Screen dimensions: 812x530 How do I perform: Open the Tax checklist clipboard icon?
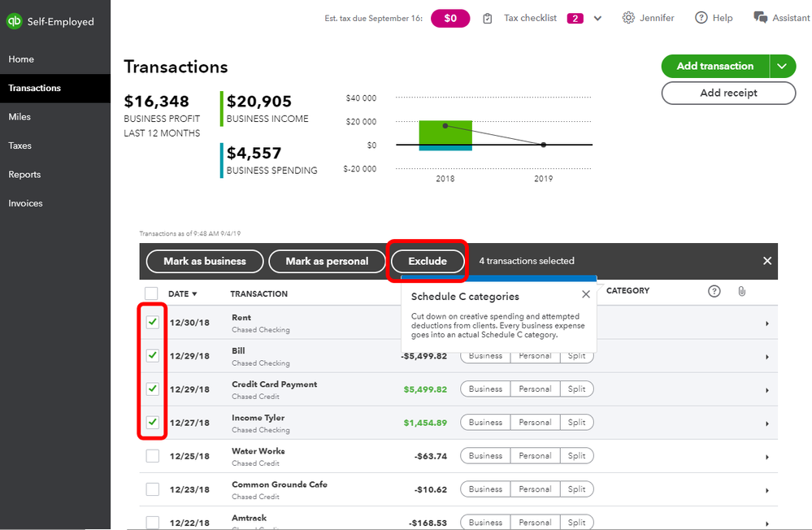pos(488,19)
